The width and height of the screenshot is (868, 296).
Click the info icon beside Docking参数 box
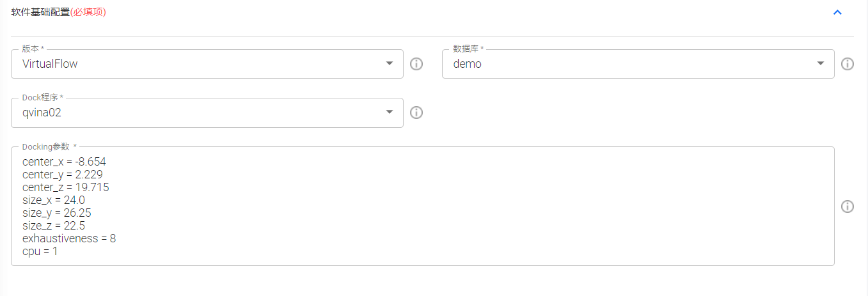(848, 206)
